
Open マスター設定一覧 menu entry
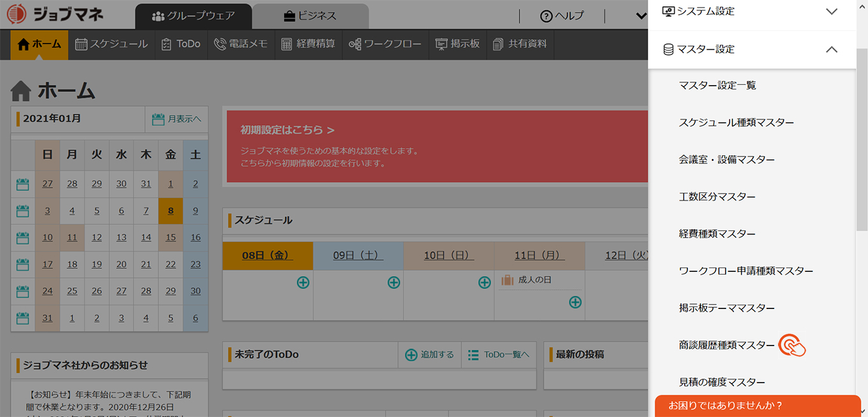[717, 86]
